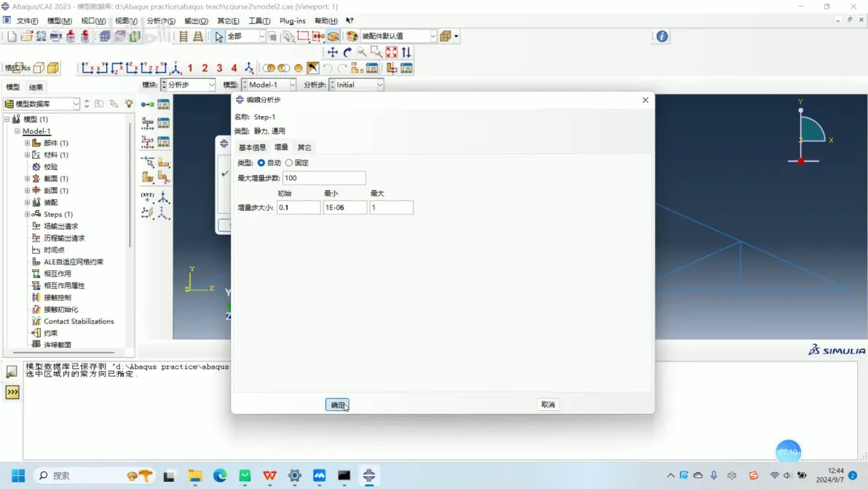
Task: Open the command line interface icon
Action: coord(12,392)
